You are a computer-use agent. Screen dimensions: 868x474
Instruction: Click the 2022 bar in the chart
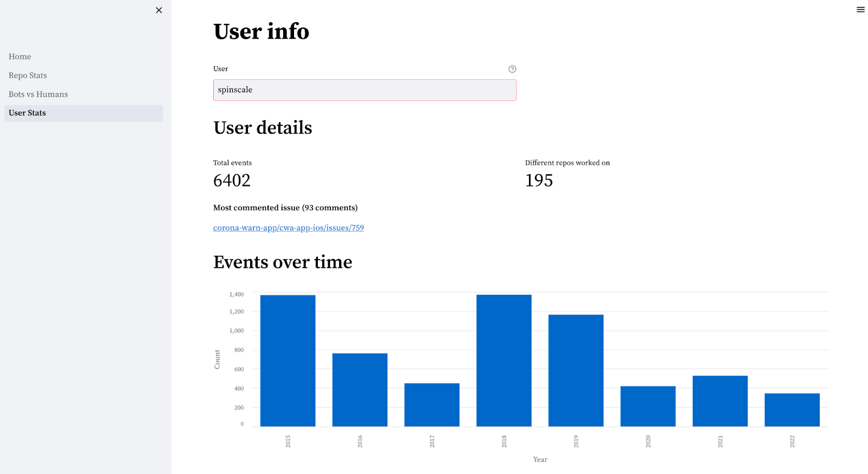tap(792, 410)
